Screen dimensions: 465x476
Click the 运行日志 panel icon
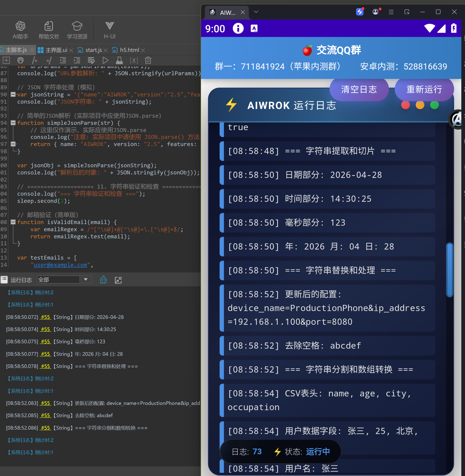(x=4, y=280)
